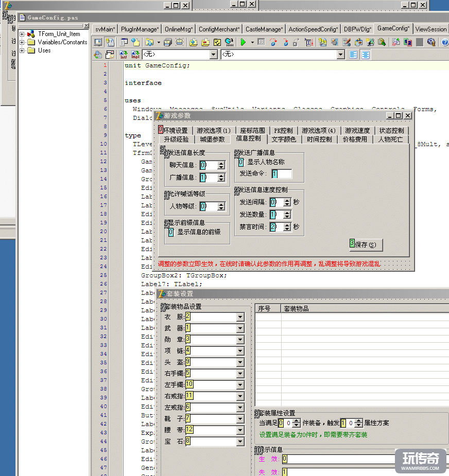449x476 pixels.
Task: Click the 保存(S) button
Action: coord(366,244)
